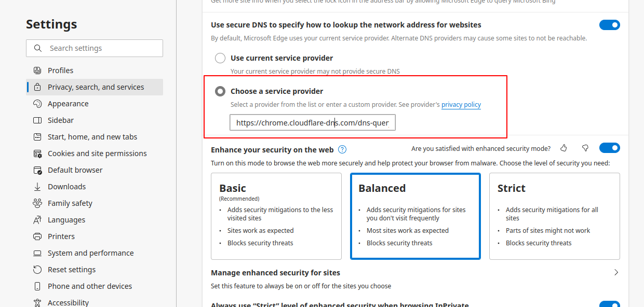This screenshot has width=644, height=307.
Task: Disable the secure DNS toggle
Action: (x=609, y=24)
